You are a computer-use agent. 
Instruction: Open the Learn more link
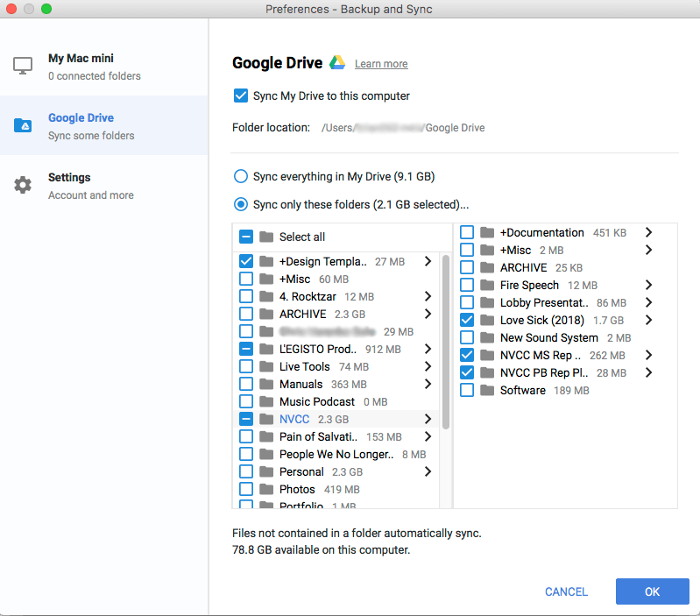click(x=381, y=64)
